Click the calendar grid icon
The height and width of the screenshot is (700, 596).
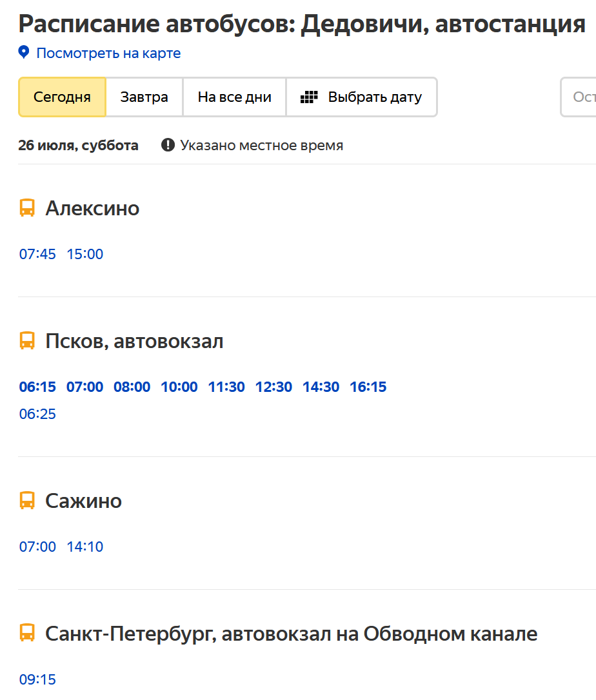(310, 97)
